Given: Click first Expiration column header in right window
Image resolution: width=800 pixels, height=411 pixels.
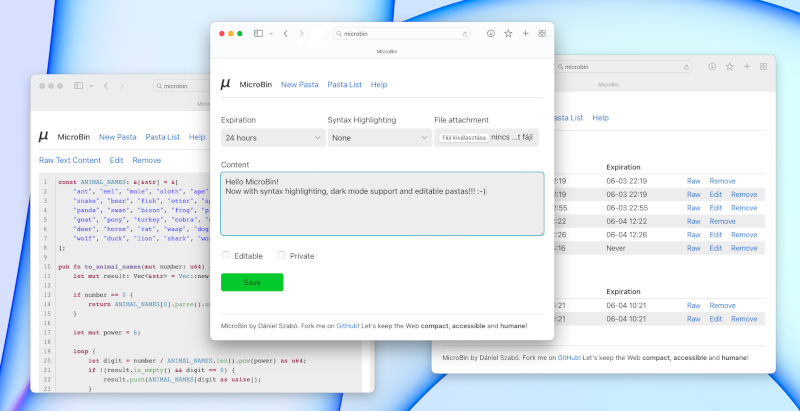Looking at the screenshot, I should (623, 167).
